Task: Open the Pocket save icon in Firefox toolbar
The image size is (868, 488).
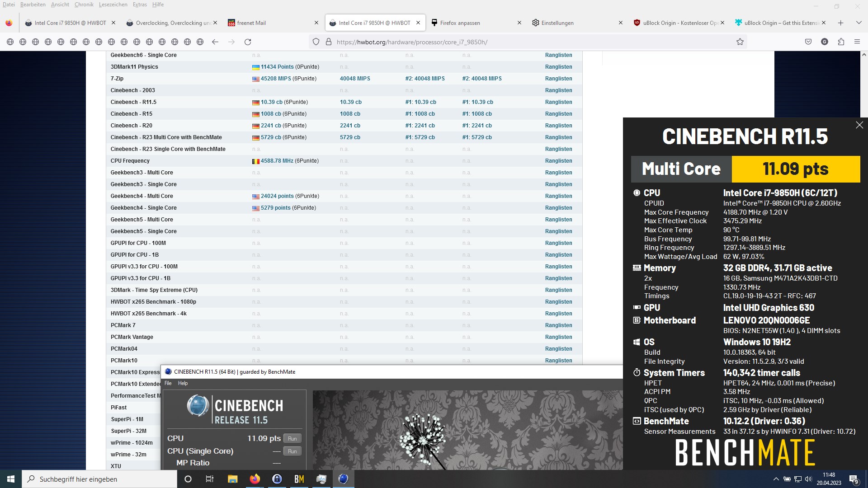Action: click(x=808, y=42)
